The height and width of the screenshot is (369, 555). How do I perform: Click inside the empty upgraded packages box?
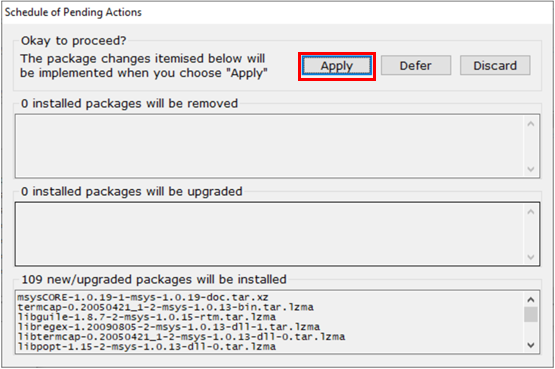pyautogui.click(x=270, y=234)
